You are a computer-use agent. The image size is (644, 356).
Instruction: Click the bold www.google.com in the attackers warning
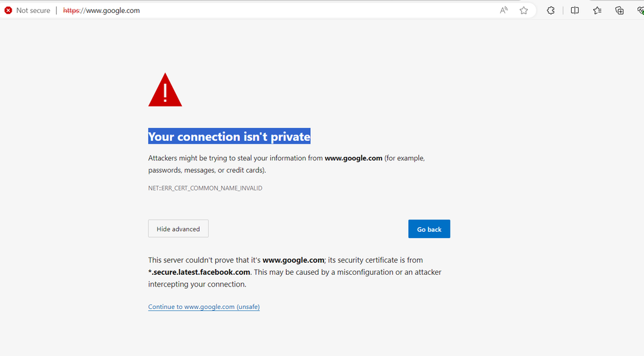coord(353,158)
